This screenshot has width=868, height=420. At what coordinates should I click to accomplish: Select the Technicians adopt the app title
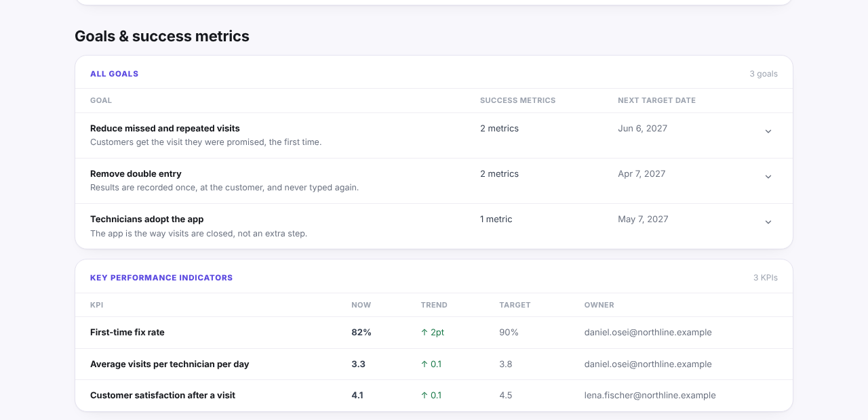(x=147, y=219)
